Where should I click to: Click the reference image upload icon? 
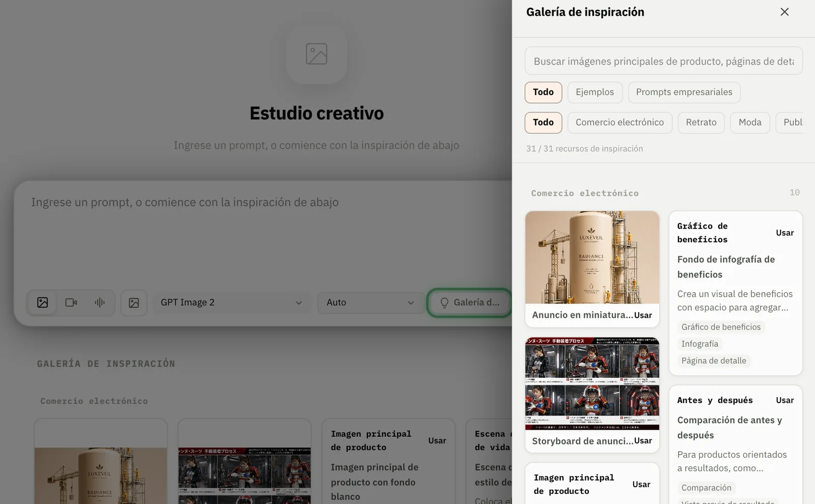pyautogui.click(x=134, y=303)
